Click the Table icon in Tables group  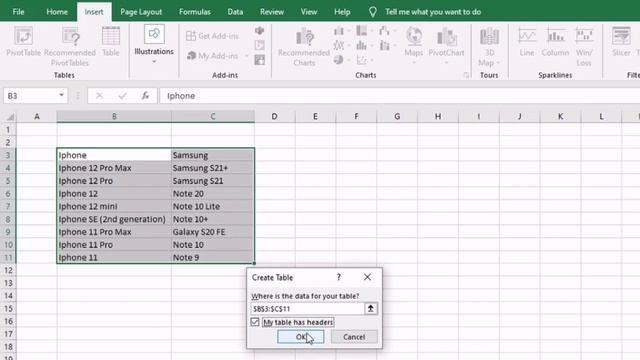(111, 42)
